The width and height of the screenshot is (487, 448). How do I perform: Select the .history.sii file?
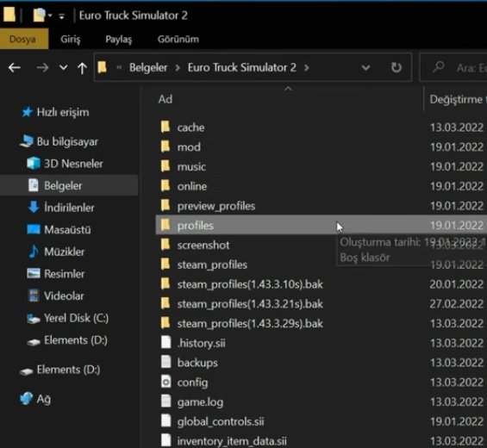(201, 343)
